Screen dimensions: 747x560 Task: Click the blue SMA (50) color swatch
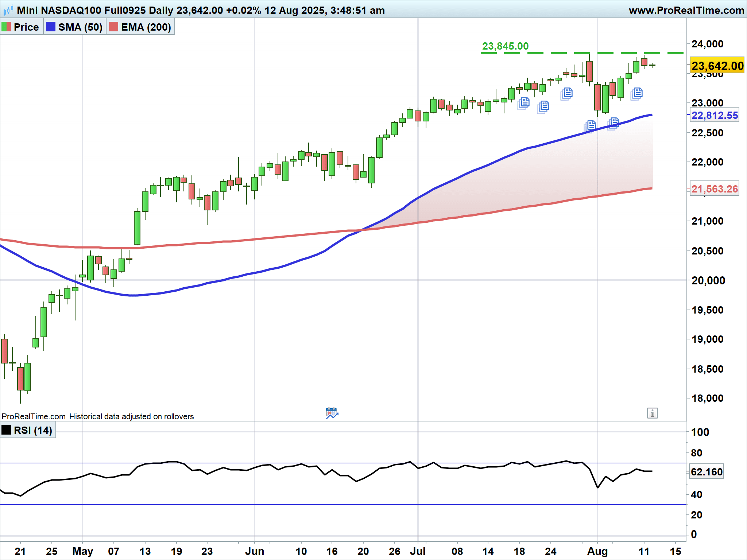pyautogui.click(x=51, y=27)
